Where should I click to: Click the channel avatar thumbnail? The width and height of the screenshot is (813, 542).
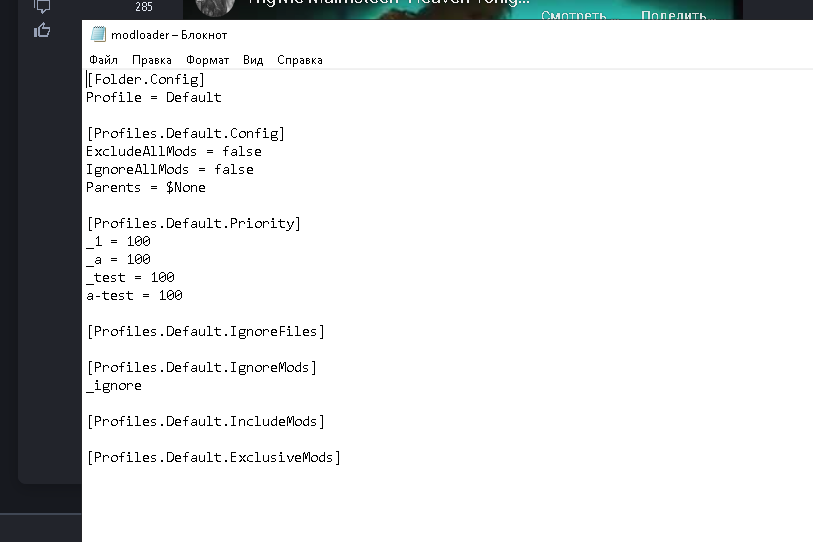(214, 8)
